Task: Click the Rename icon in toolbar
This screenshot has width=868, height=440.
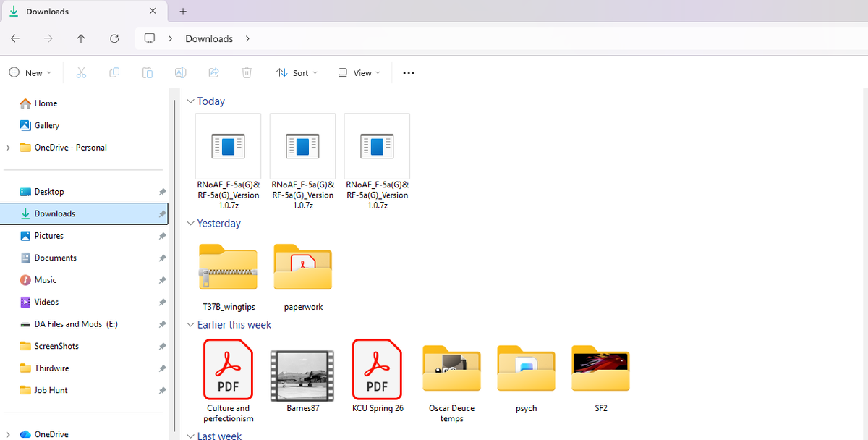Action: coord(181,72)
